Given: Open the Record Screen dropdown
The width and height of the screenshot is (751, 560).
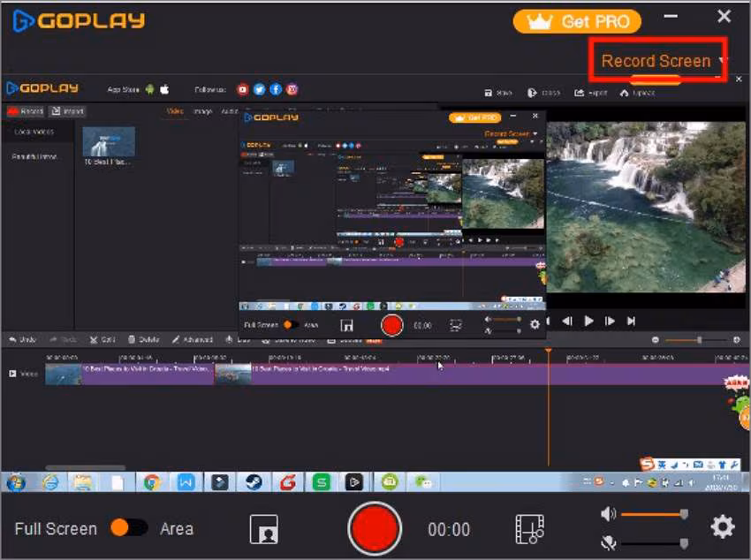Looking at the screenshot, I should coord(663,61).
